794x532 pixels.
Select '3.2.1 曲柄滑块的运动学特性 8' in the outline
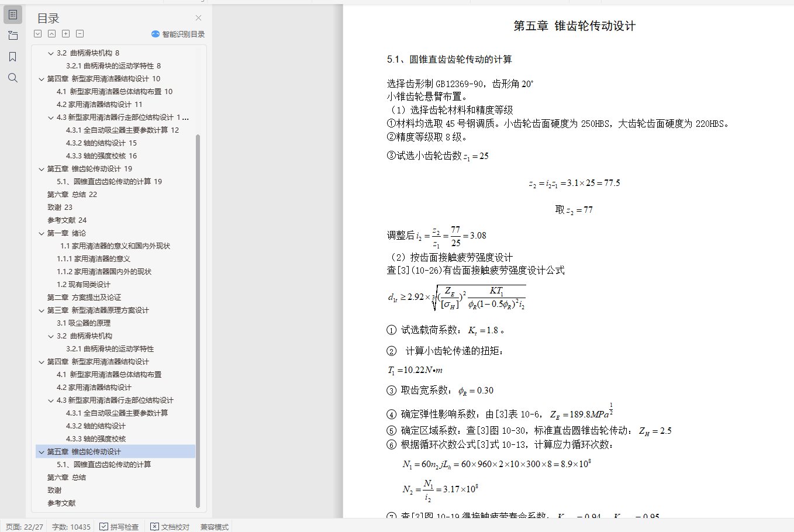click(x=113, y=66)
